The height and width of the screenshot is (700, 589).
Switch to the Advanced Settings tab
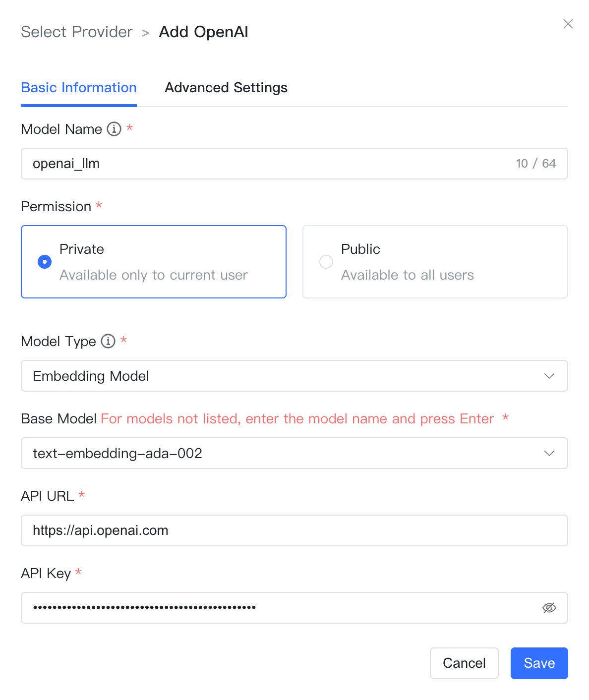[226, 88]
